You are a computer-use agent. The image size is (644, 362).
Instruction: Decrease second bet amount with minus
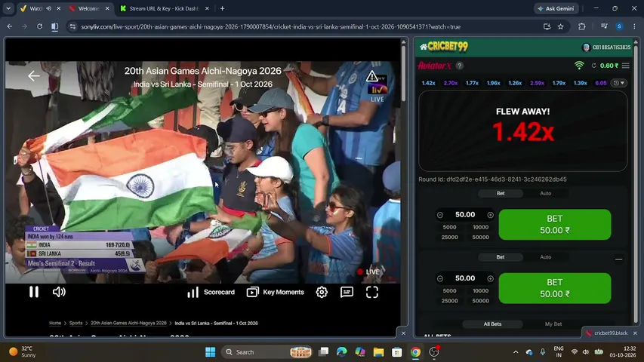click(440, 278)
